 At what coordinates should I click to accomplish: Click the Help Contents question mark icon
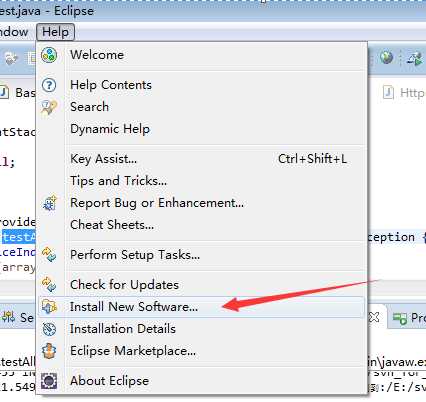pyautogui.click(x=49, y=85)
